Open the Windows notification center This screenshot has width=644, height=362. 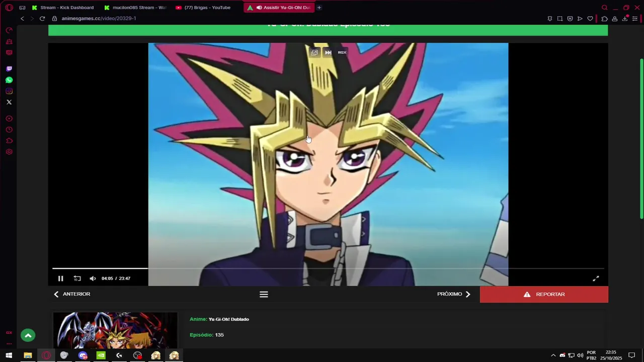point(632,355)
